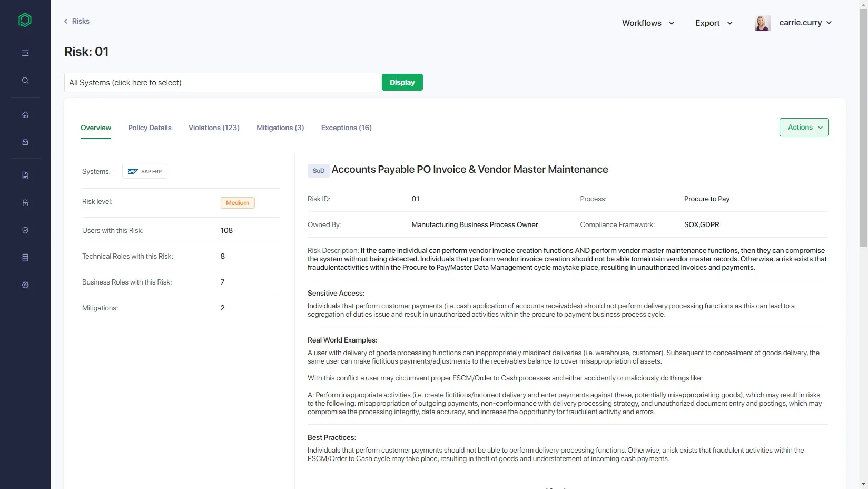The image size is (868, 489).
Task: Click the Mitigations count 2
Action: pos(223,308)
